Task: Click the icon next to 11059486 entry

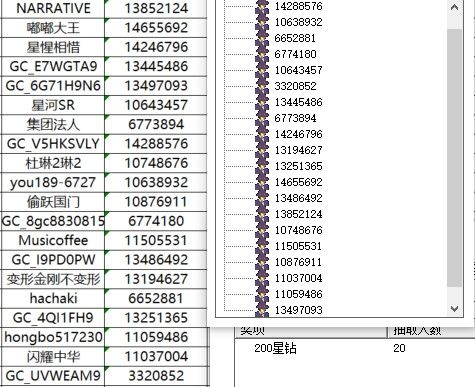Action: 262,294
